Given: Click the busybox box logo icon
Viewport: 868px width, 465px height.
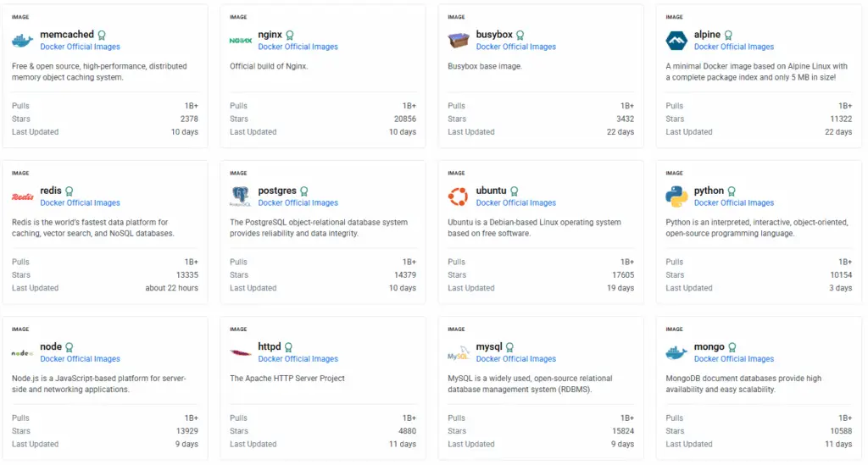Looking at the screenshot, I should [459, 41].
